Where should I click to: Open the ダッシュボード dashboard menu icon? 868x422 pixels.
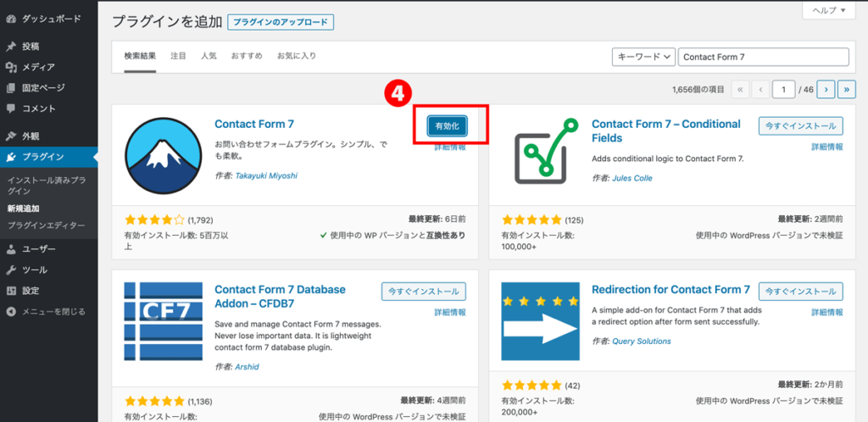pos(11,19)
